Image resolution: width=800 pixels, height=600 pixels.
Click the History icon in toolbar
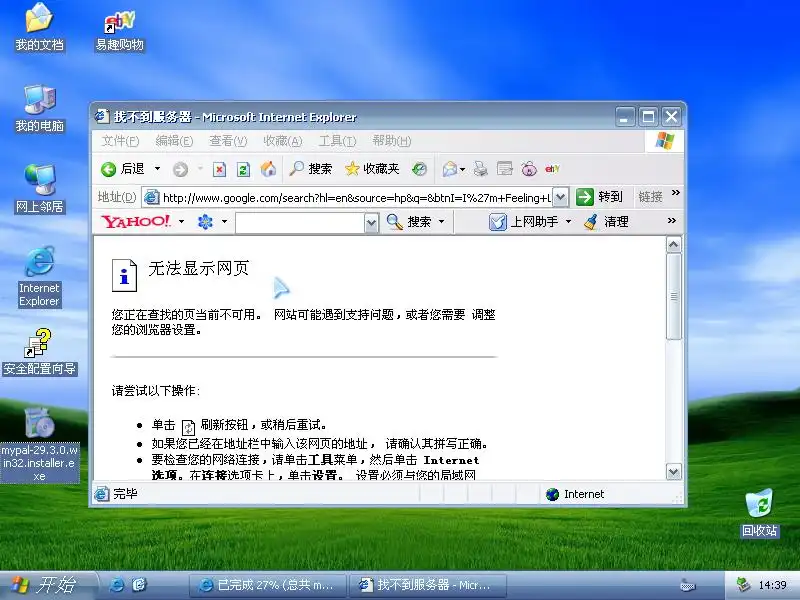tap(419, 169)
